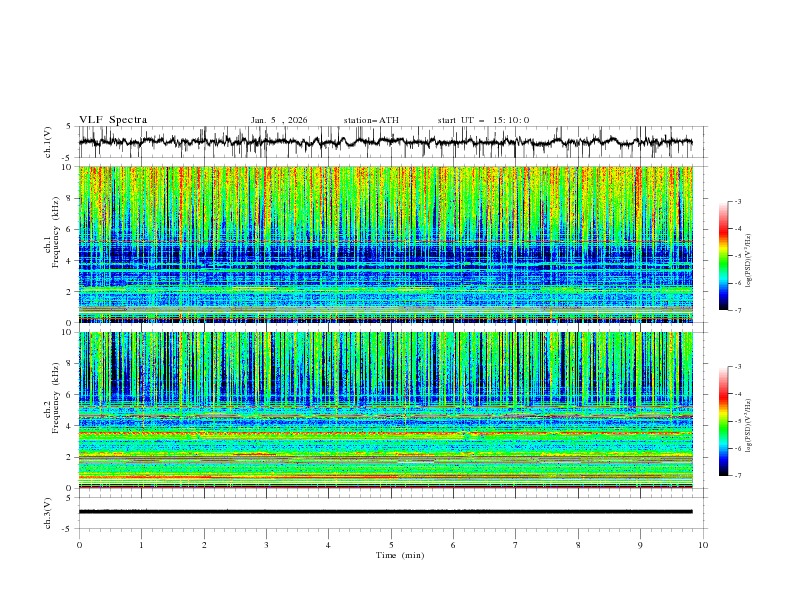Click the '-7' label on lower colorbar

(x=738, y=476)
